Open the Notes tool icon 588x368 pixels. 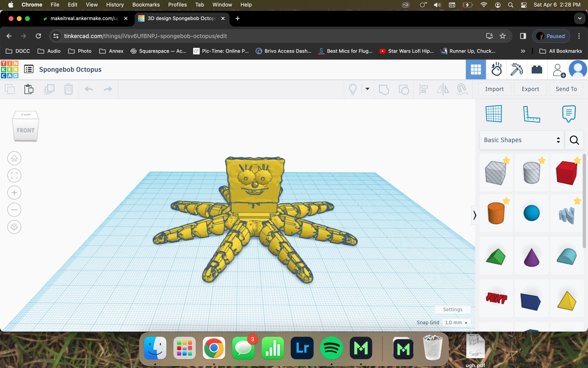click(568, 114)
